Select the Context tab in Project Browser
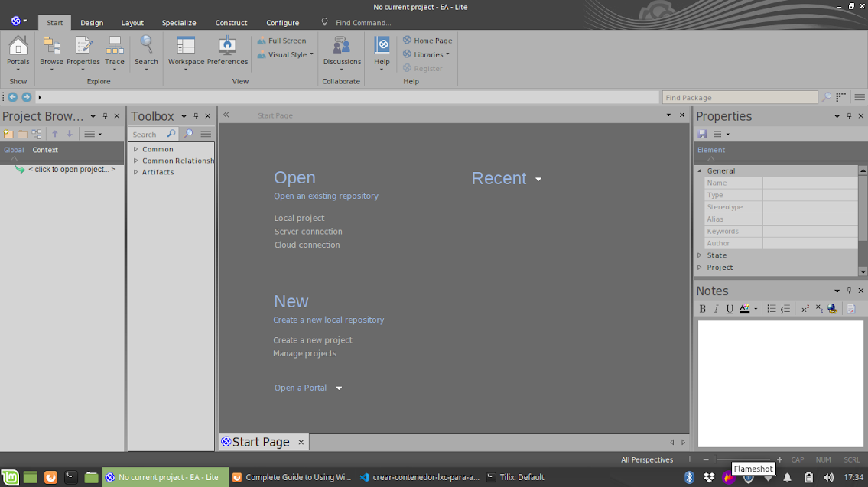This screenshot has height=487, width=868. pyautogui.click(x=45, y=150)
